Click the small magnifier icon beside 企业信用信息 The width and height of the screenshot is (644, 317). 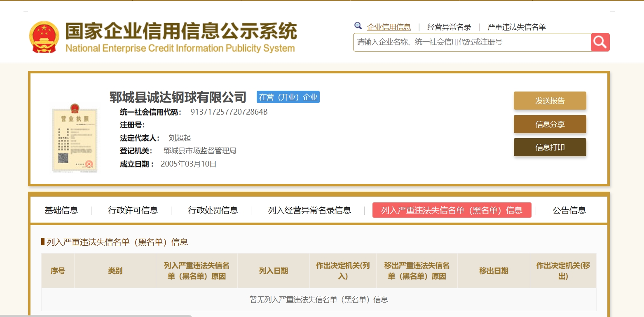358,26
